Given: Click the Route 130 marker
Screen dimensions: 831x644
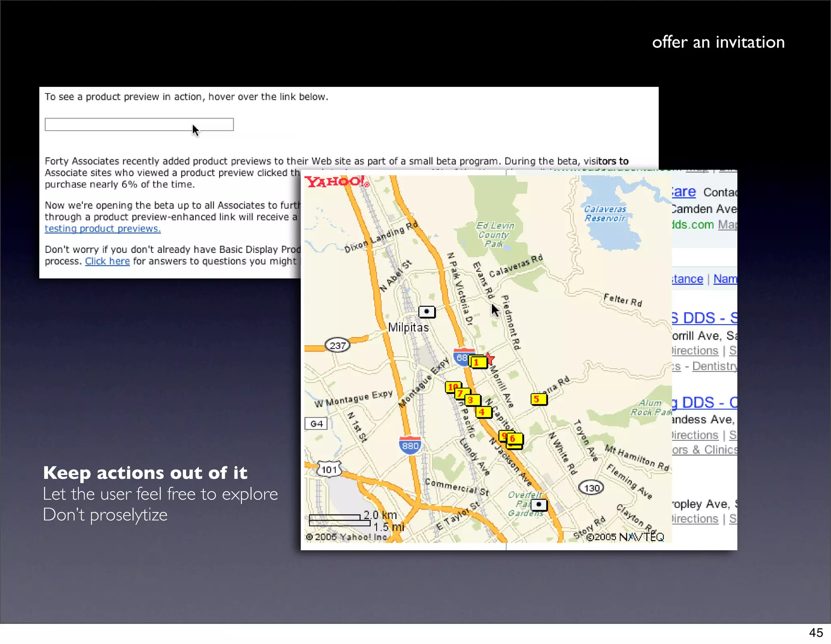Looking at the screenshot, I should (x=591, y=488).
